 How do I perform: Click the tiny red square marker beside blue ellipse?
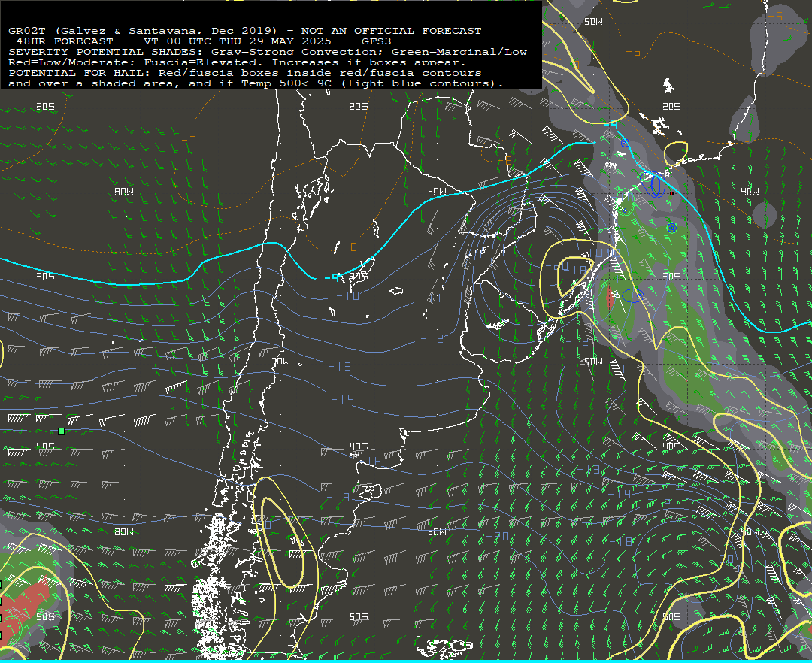[671, 193]
